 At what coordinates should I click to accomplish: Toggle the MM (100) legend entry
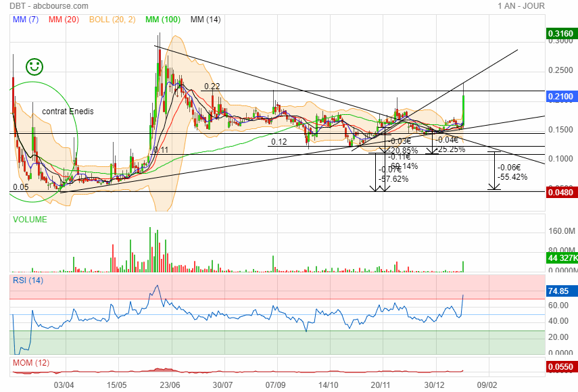point(162,20)
